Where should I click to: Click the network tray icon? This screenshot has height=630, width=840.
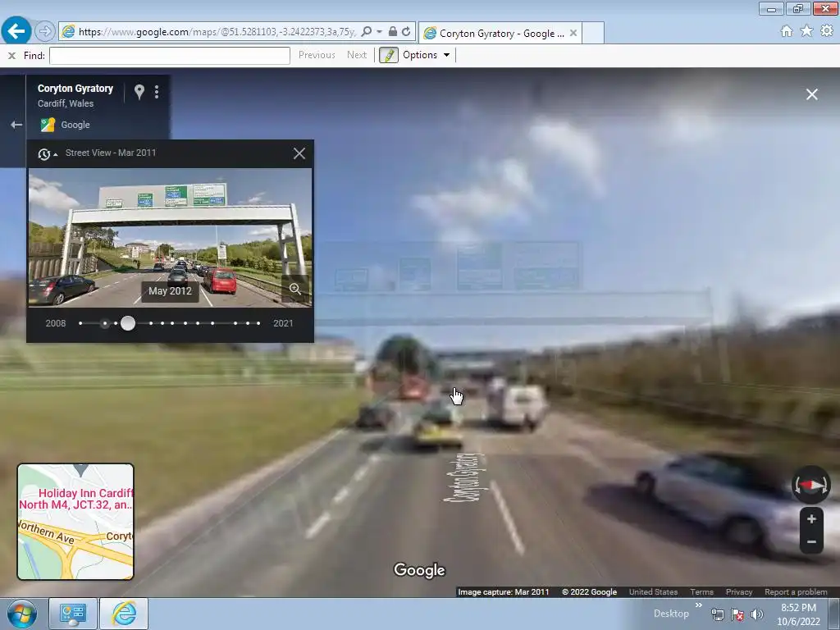(717, 614)
